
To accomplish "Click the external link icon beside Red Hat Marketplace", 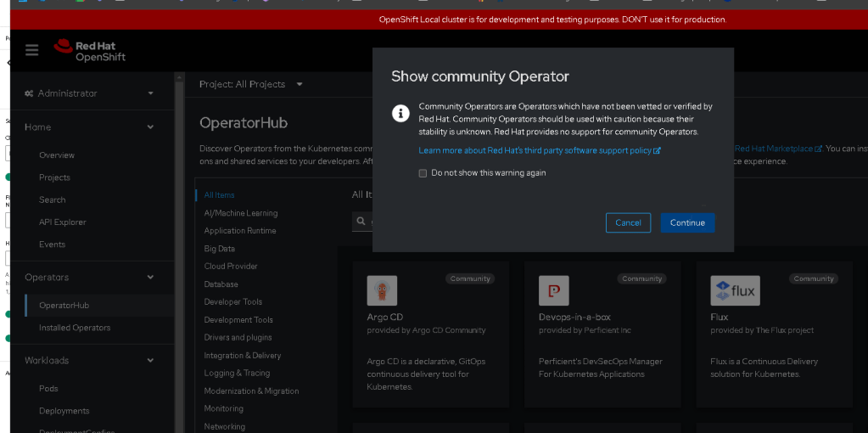I will 818,149.
